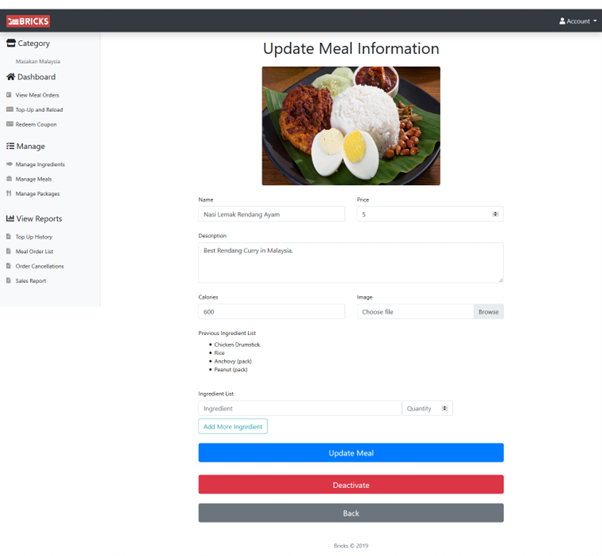Click the Manage Ingredients icon
Screen dimensions: 602x556
pos(10,164)
